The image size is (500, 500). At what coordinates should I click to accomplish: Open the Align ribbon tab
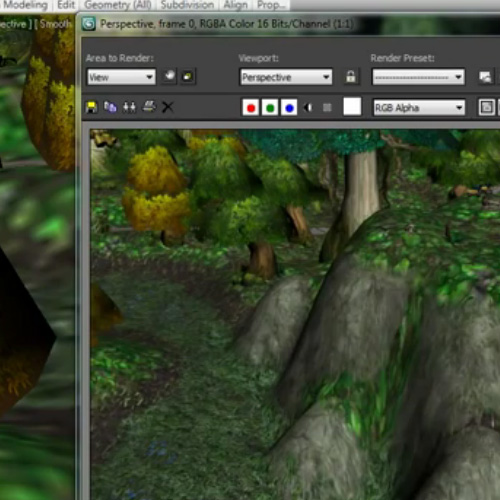point(235,5)
